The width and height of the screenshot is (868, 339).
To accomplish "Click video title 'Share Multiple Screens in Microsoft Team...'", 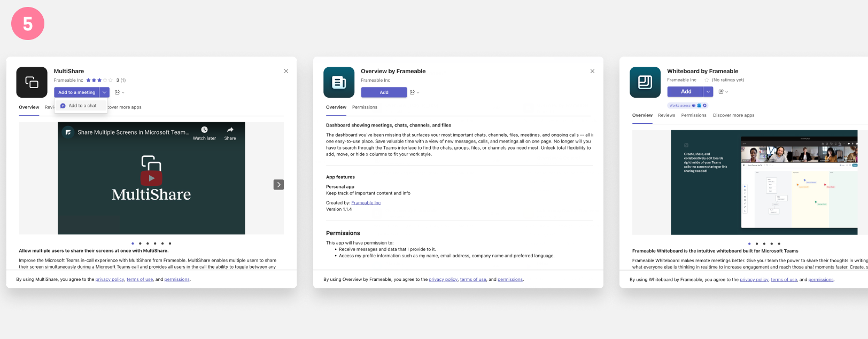I will pos(133,132).
